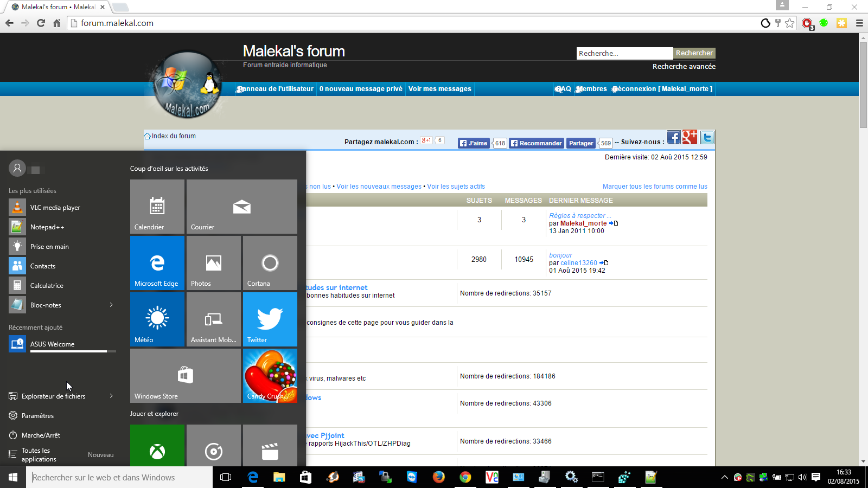Open Chrome's hamburger menu
The image size is (868, 488).
[x=859, y=23]
